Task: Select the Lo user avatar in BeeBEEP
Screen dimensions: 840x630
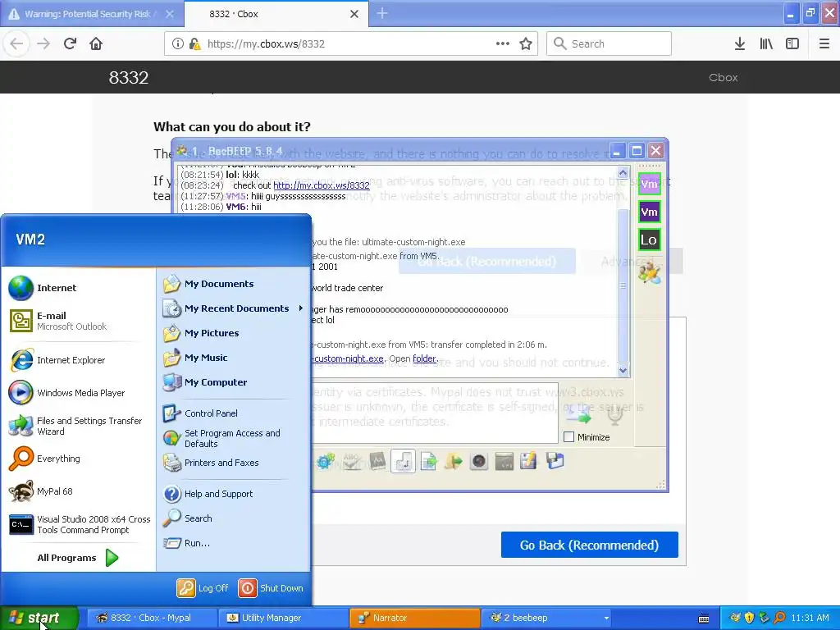Action: pos(650,240)
